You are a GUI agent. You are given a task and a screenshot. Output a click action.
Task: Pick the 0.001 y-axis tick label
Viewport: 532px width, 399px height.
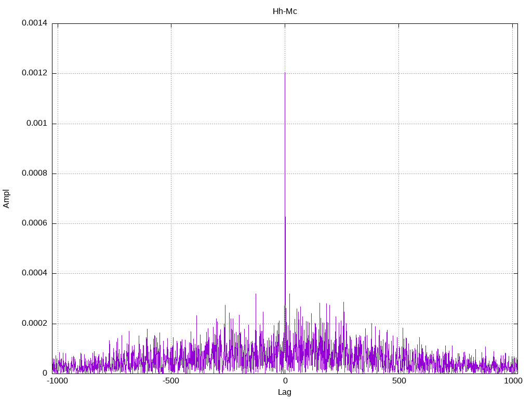(x=36, y=124)
